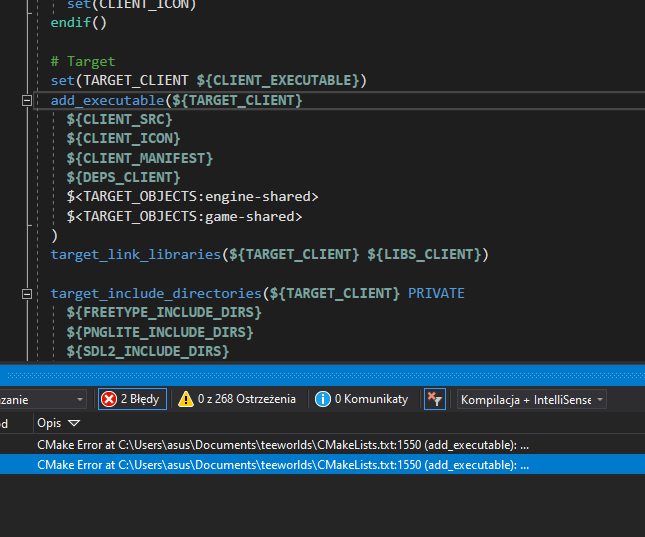
Task: Collapse the add_executable code block
Action: [27, 100]
